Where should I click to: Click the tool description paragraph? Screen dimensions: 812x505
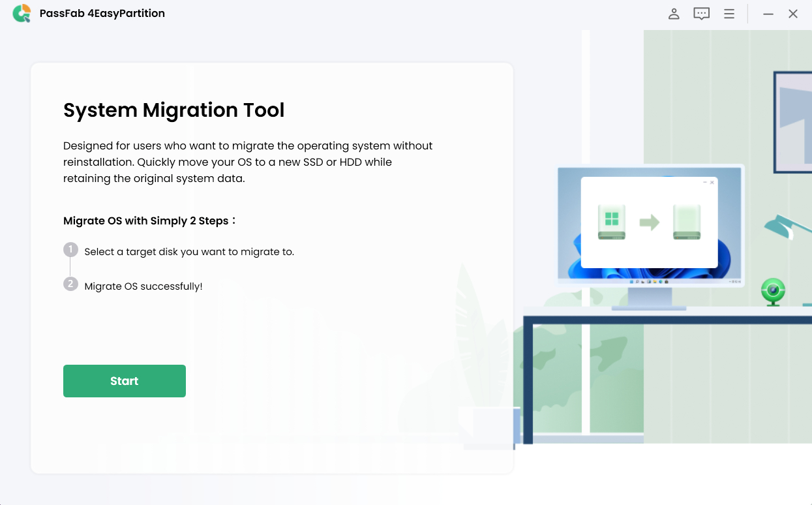247,162
